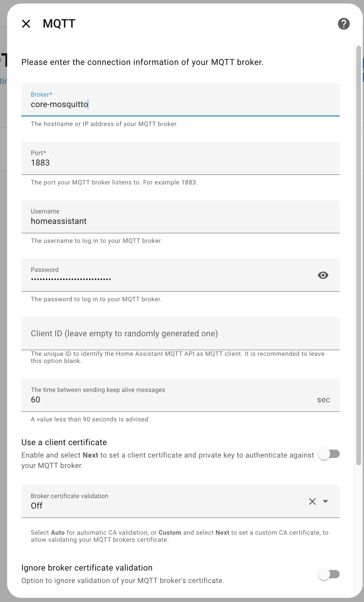364x602 pixels.
Task: Click the "Please enter the connection information" text
Action: point(142,62)
